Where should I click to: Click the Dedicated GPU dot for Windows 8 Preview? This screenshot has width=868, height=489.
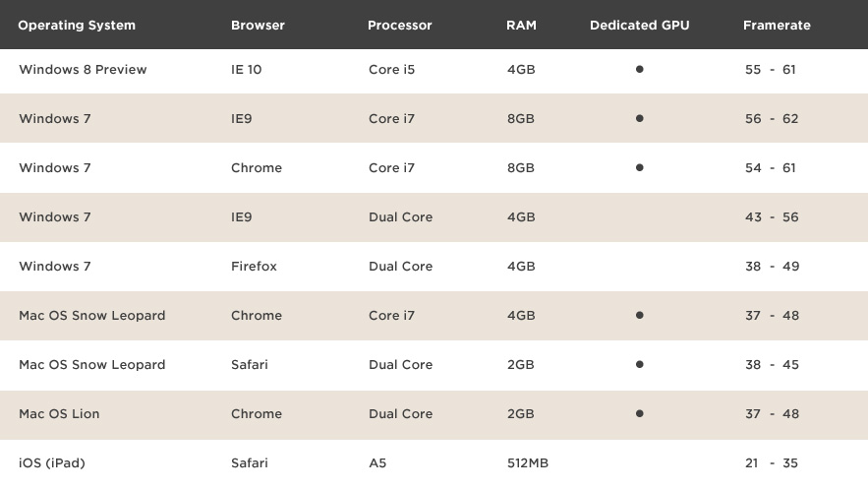[639, 69]
